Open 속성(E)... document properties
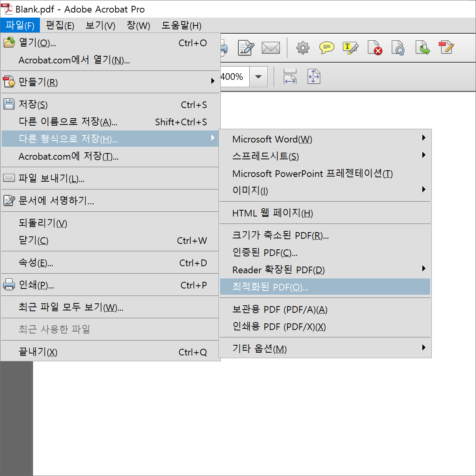This screenshot has width=476, height=476. [110, 263]
